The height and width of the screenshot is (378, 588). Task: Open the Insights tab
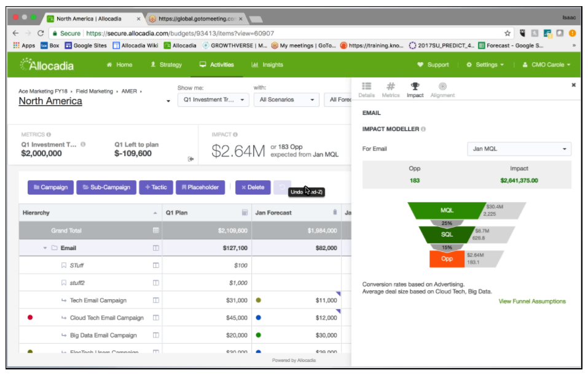click(267, 65)
